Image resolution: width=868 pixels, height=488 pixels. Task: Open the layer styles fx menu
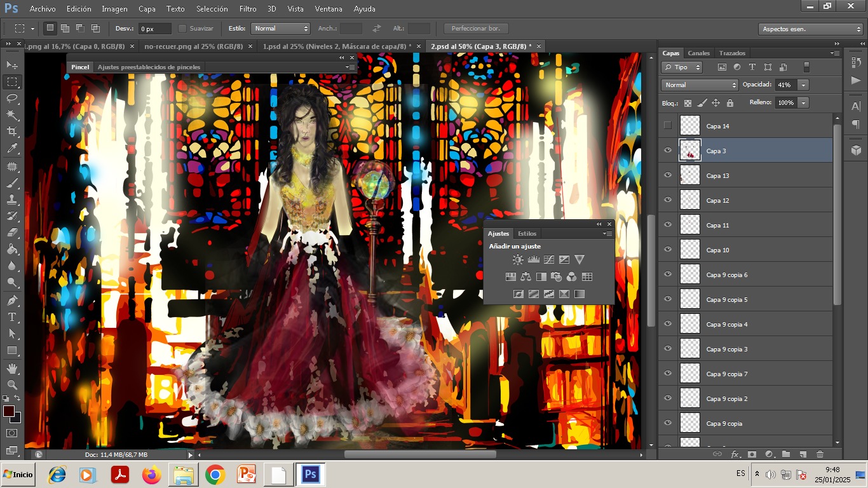(x=735, y=454)
